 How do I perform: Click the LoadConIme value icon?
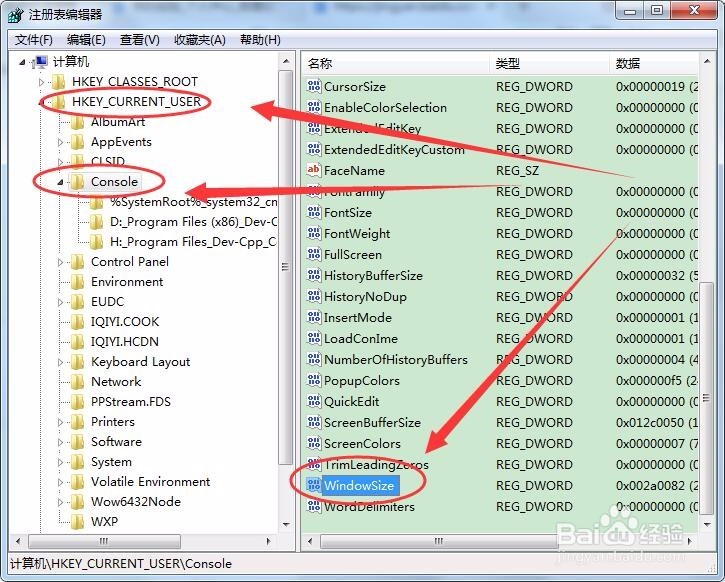pyautogui.click(x=314, y=338)
